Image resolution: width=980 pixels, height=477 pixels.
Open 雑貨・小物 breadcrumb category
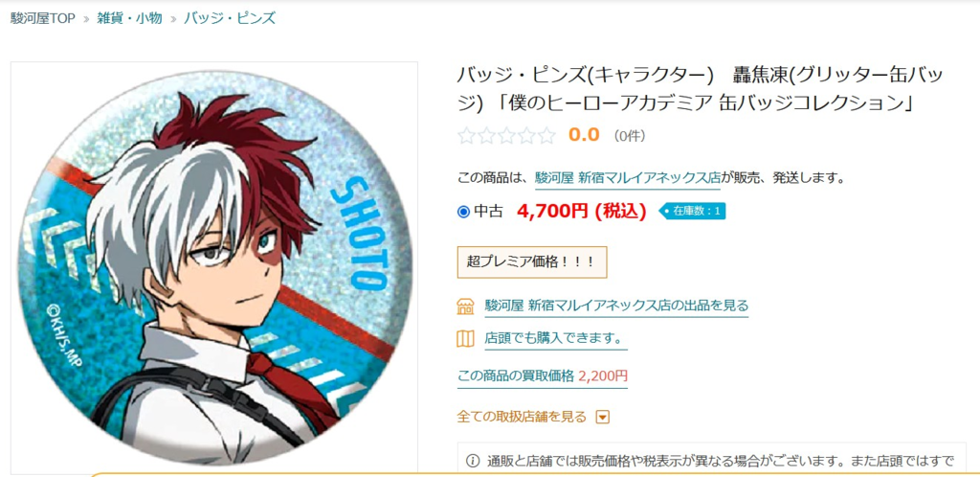(129, 18)
